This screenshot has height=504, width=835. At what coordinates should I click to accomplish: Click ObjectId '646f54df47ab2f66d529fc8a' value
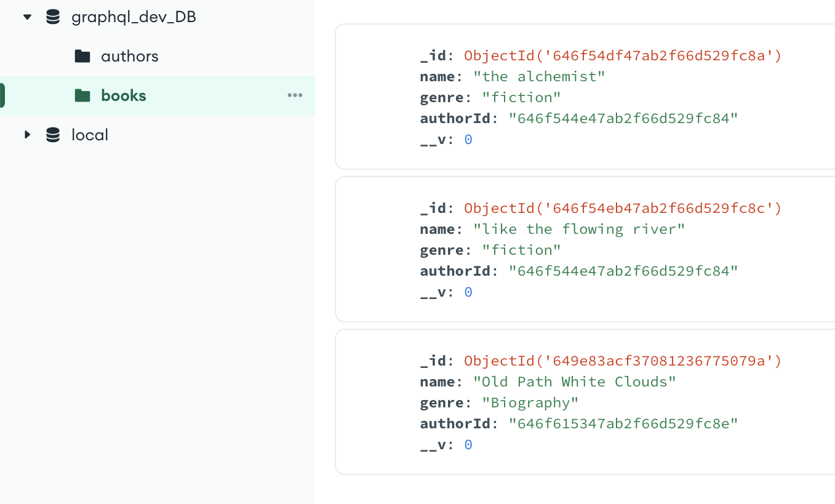(623, 56)
